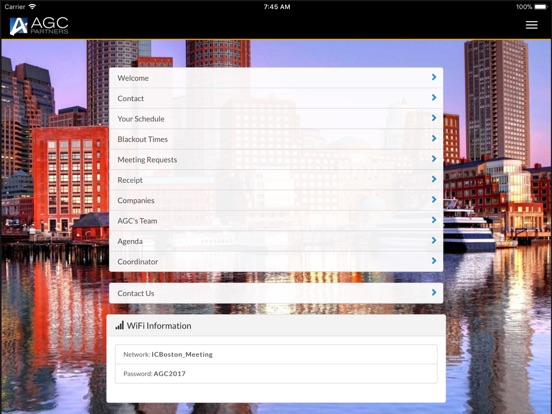Go to the Contact Us link
Viewport: 552px width, 414px height.
(x=276, y=293)
